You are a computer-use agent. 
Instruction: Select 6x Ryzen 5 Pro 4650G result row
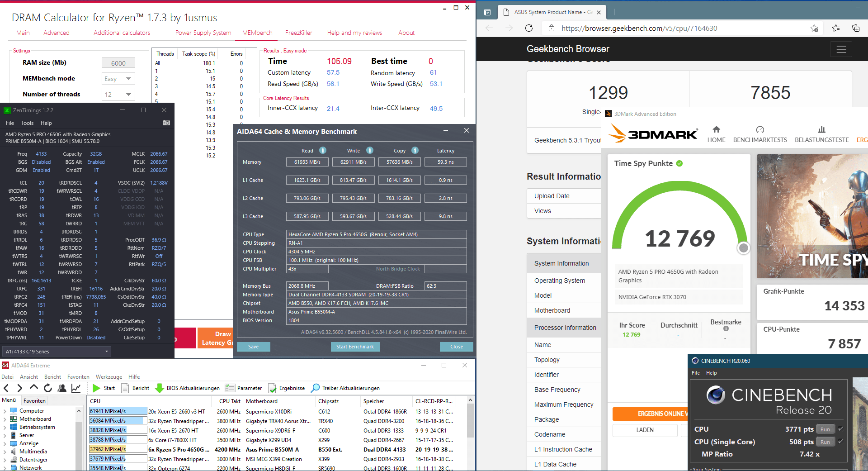pos(271,449)
